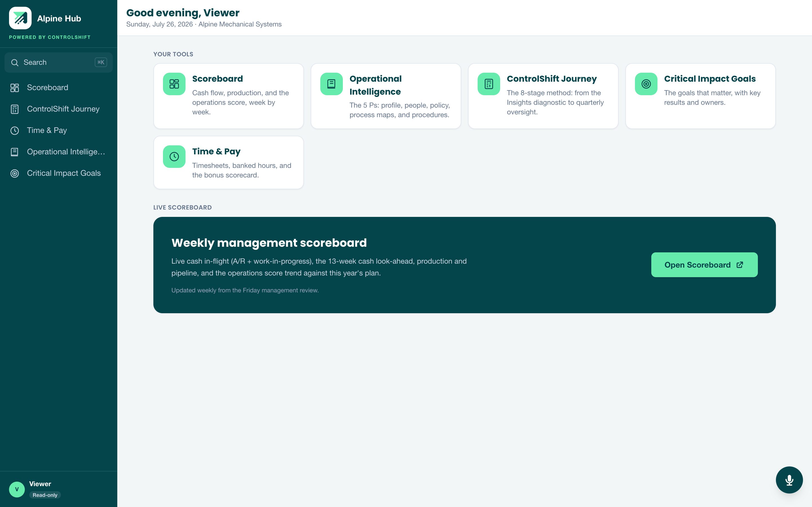Viewport: 812px width, 507px height.
Task: Open the Operational Intelligence tool card
Action: 386,96
